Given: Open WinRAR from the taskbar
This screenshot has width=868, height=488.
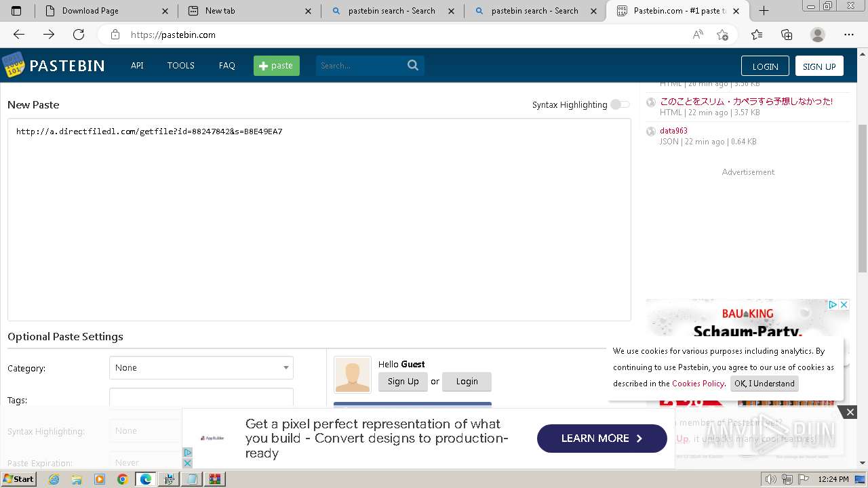Looking at the screenshot, I should click(x=215, y=479).
